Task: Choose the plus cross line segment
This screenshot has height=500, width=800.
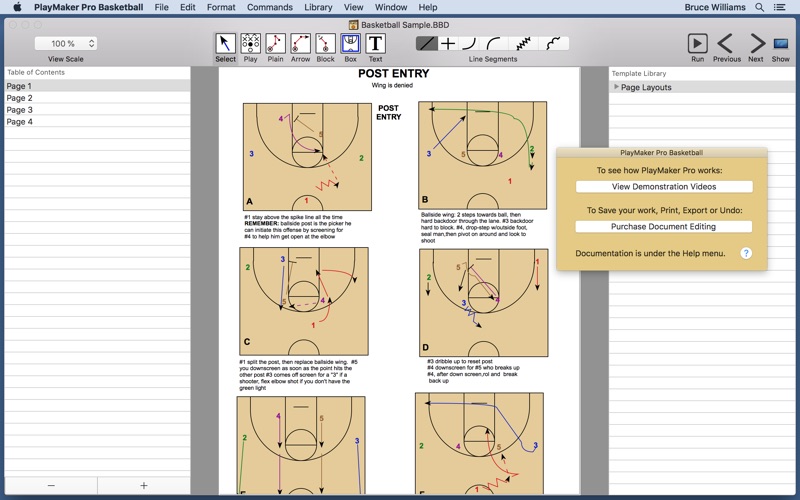Action: click(x=448, y=44)
